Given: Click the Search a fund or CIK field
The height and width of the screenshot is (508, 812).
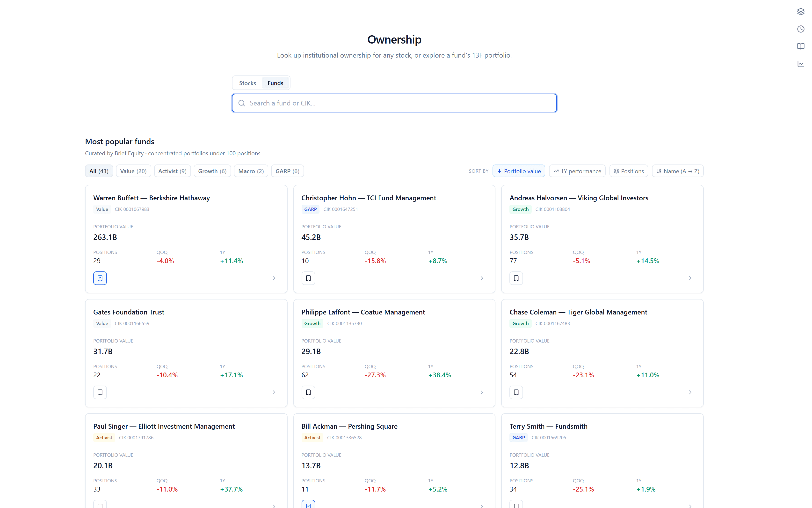Looking at the screenshot, I should coord(394,103).
